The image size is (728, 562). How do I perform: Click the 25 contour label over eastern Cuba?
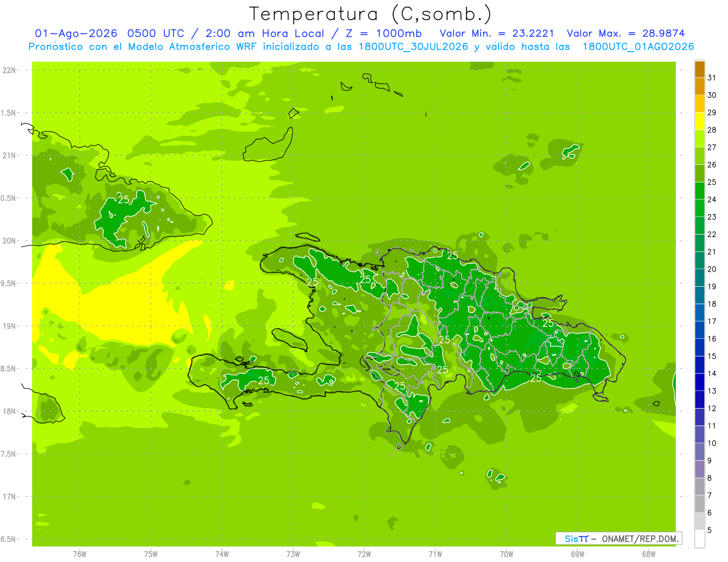pyautogui.click(x=123, y=199)
